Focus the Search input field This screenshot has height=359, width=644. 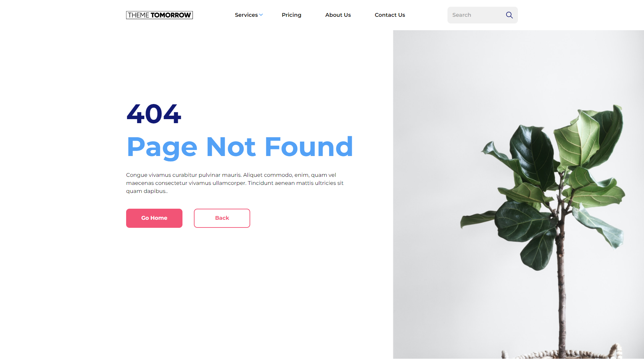point(476,15)
